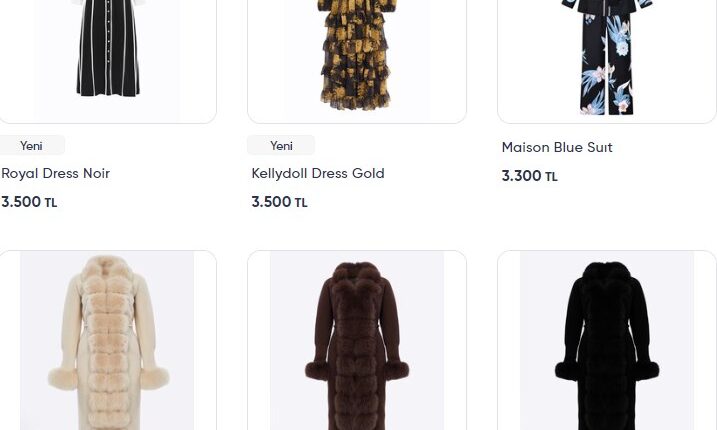Click the Royal Dress Noir product title
This screenshot has height=430, width=717.
click(55, 173)
